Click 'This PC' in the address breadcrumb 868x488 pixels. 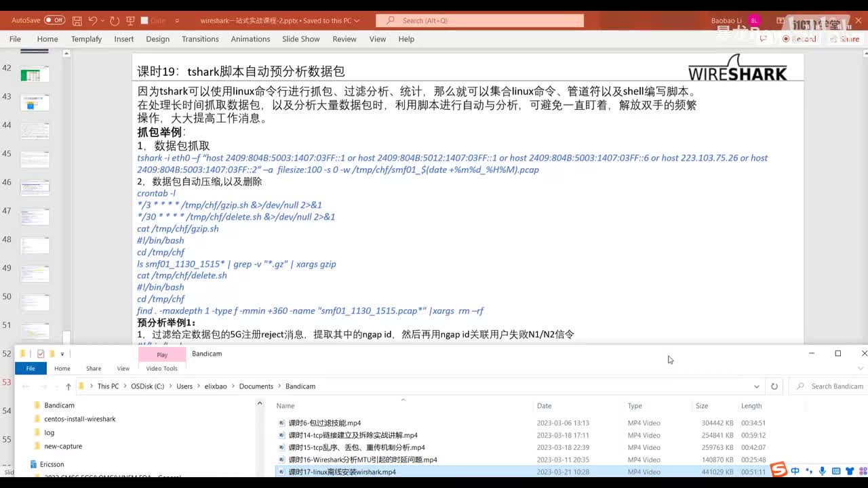point(108,386)
